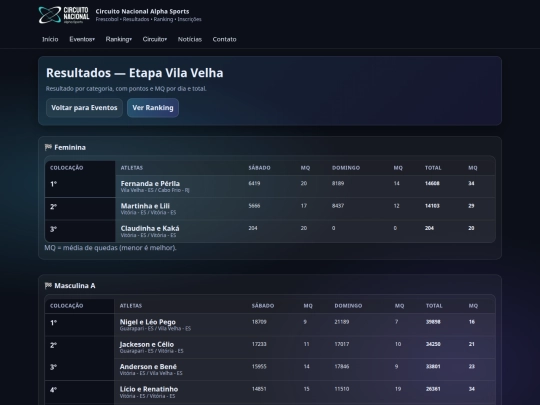Click the Circuito Nacional logo

(x=64, y=15)
